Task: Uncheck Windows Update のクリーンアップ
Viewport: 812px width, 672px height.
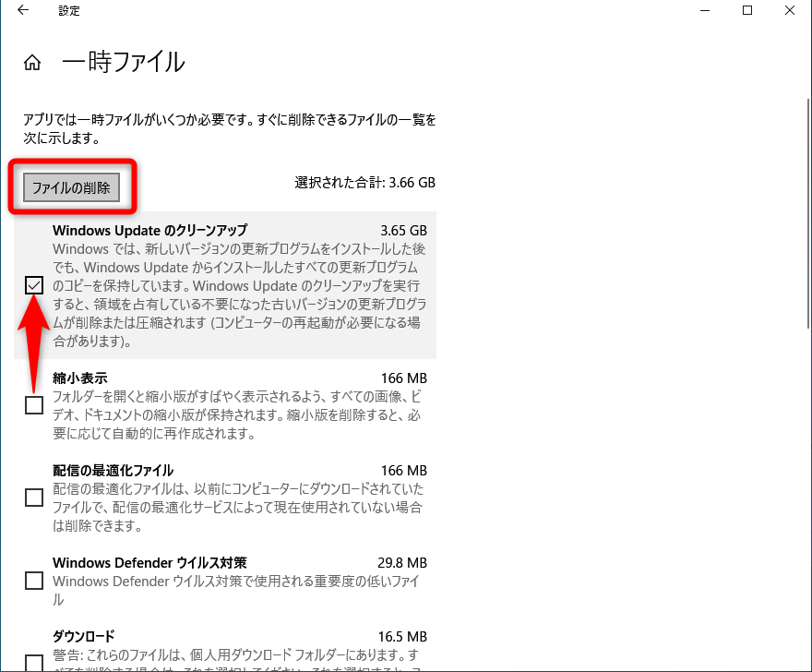Action: pyautogui.click(x=33, y=285)
